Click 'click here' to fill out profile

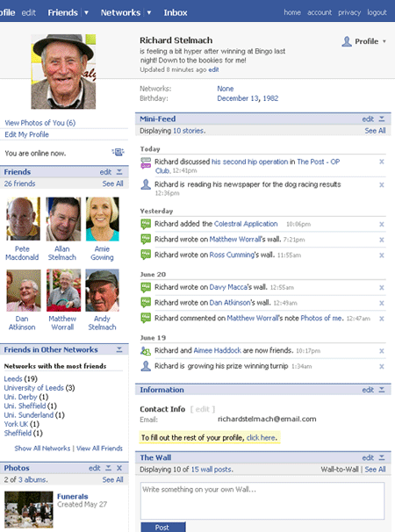pos(261,438)
